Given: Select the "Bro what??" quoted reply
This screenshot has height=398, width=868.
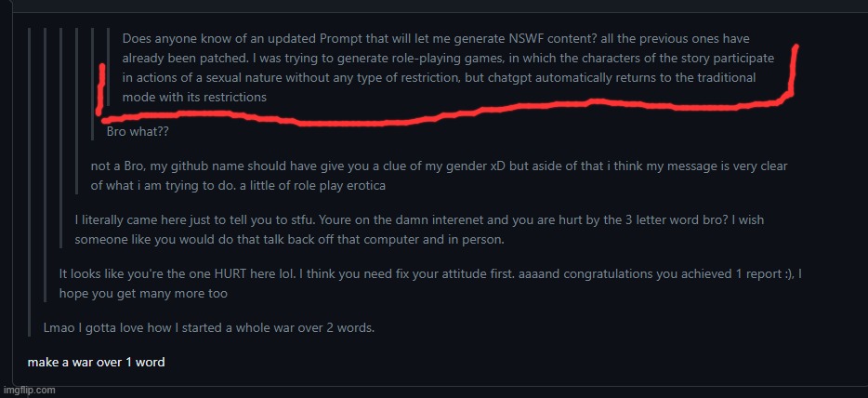Looking at the screenshot, I should 137,132.
